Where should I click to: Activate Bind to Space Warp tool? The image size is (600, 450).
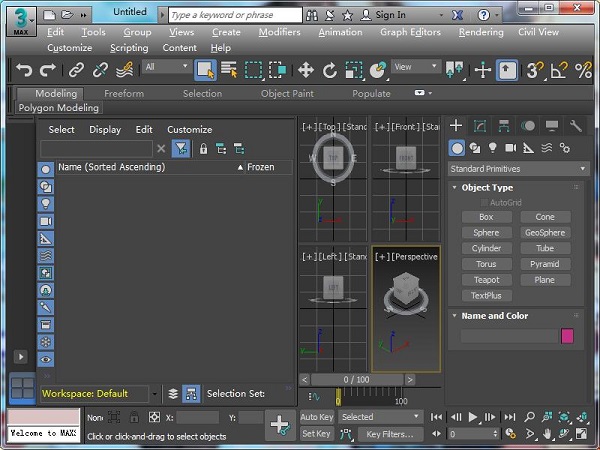click(125, 70)
